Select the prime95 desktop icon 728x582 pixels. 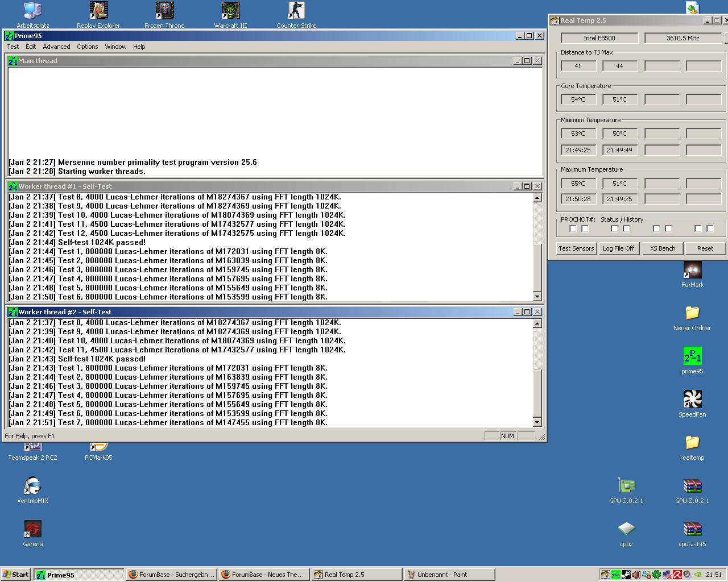tap(692, 361)
